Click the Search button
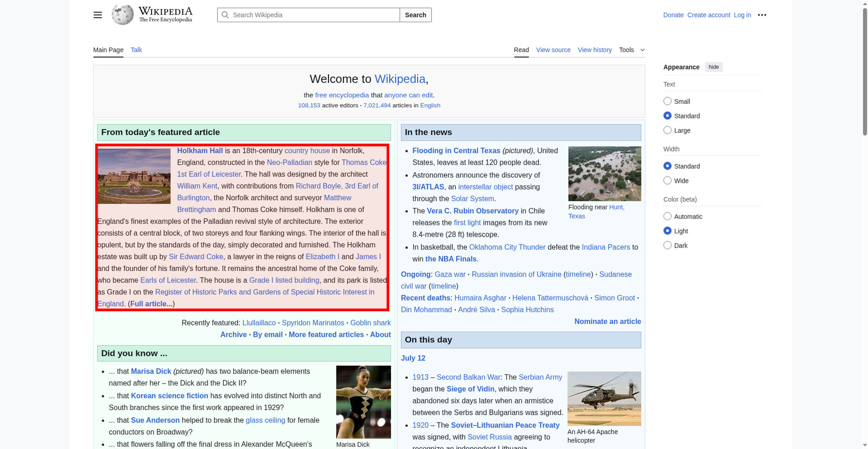Viewport: 868px width, 449px height. (x=415, y=15)
